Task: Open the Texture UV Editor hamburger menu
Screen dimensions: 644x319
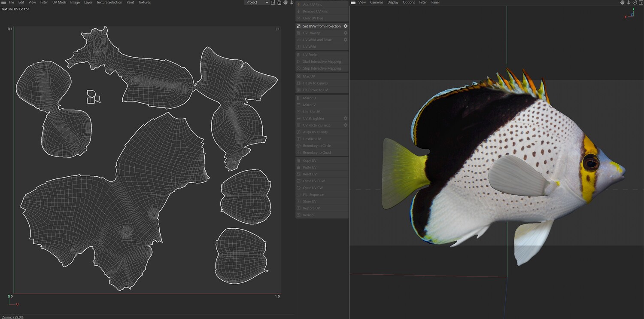Action: click(3, 3)
